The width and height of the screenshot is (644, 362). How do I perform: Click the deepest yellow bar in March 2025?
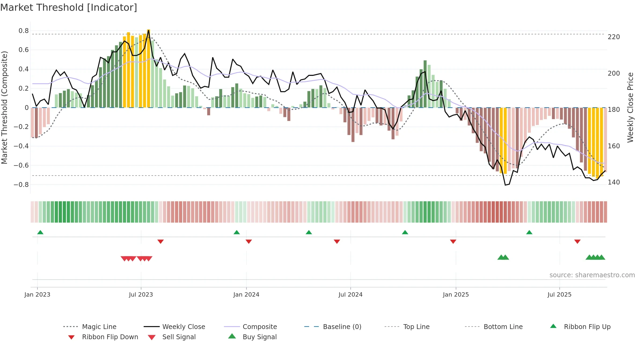pyautogui.click(x=505, y=141)
